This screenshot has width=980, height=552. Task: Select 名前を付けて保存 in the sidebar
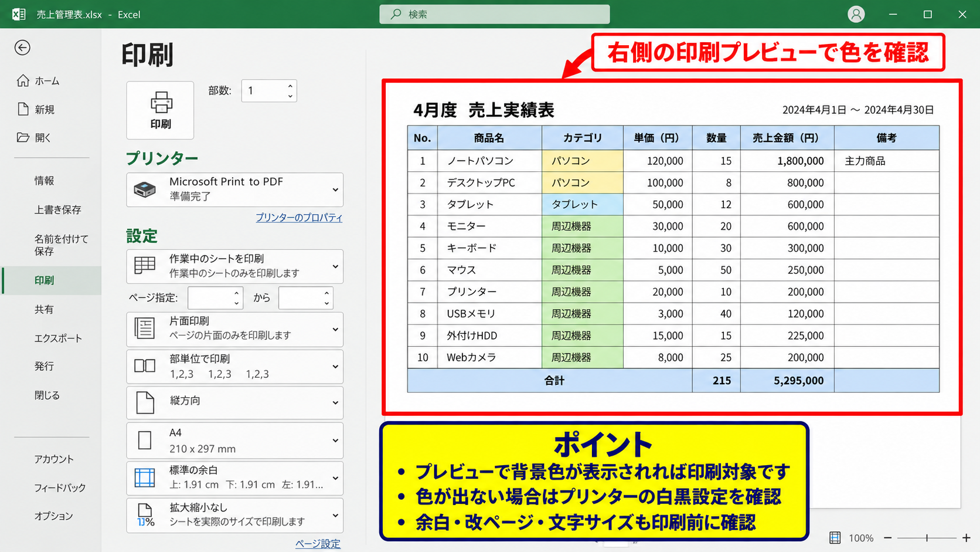tap(61, 245)
